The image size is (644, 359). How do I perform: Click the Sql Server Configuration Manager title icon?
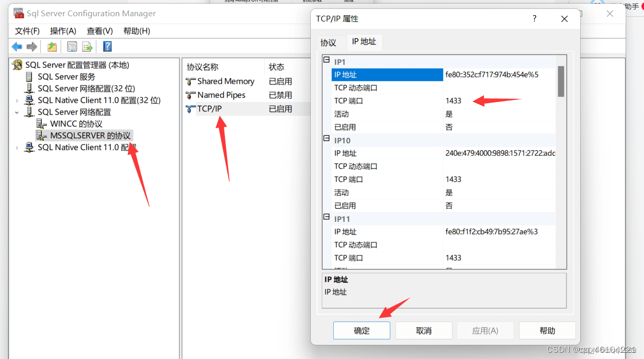18,13
